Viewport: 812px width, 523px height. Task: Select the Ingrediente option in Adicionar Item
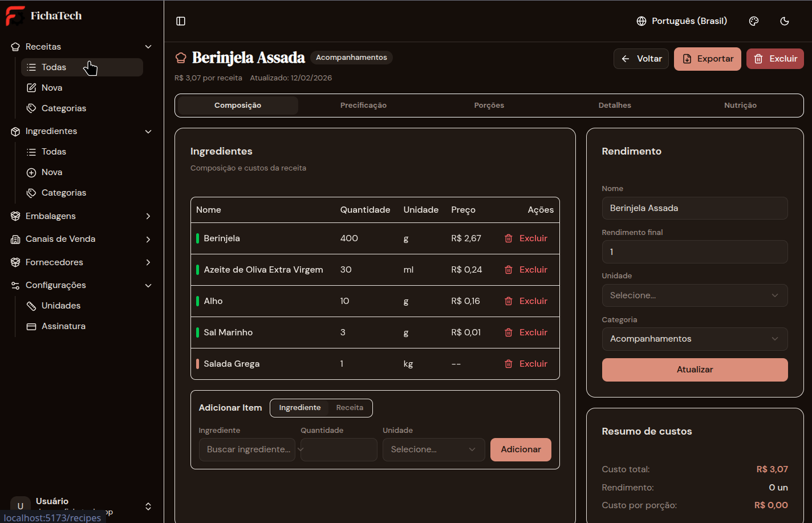coord(299,408)
